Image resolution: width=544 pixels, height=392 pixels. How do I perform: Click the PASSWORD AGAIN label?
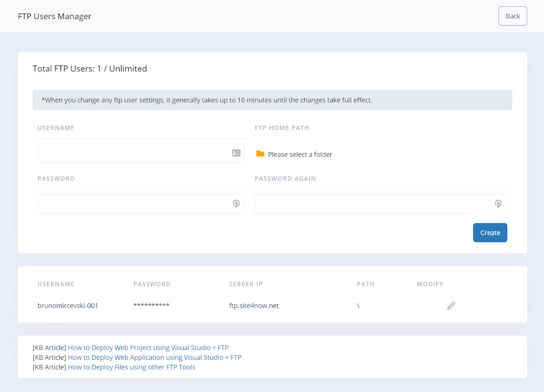click(x=285, y=179)
